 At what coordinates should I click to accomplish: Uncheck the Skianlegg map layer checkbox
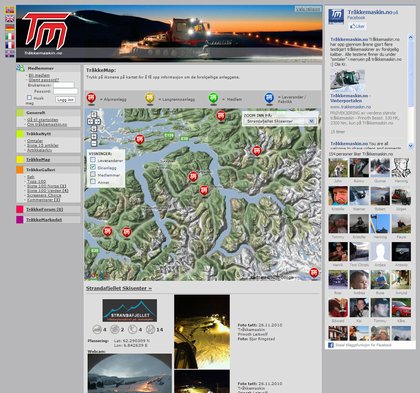[x=93, y=167]
